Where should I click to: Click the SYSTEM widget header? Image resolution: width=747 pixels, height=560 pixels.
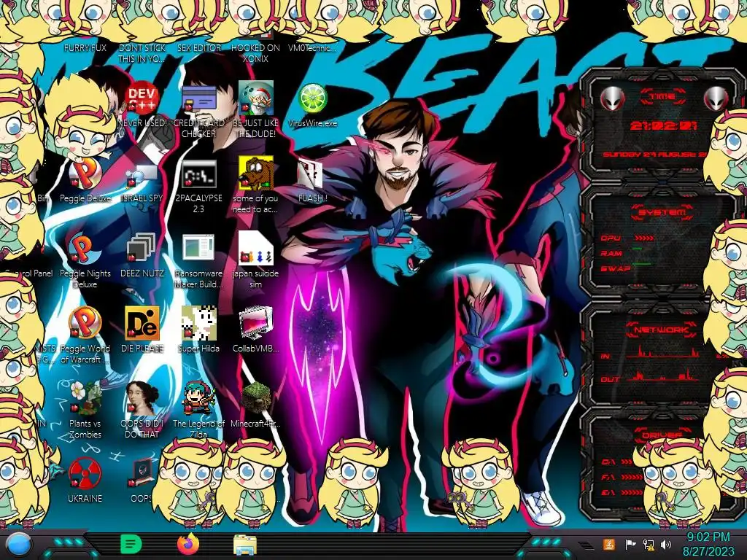click(x=662, y=212)
